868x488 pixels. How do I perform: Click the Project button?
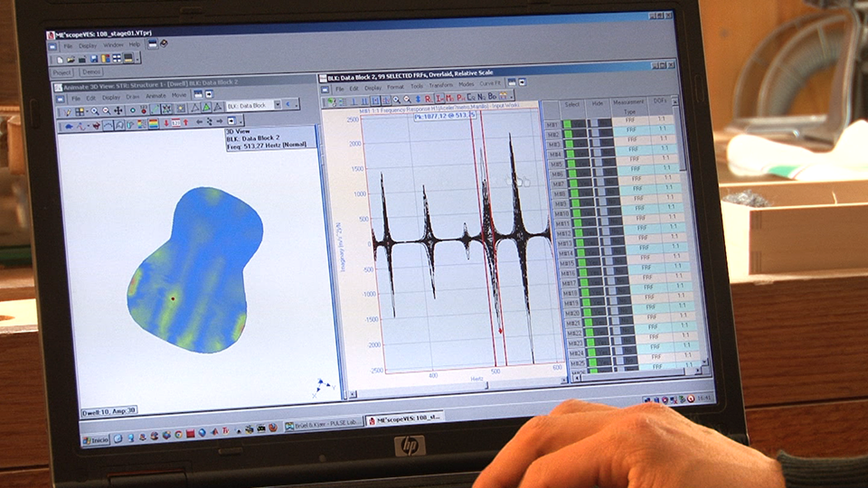pos(62,72)
